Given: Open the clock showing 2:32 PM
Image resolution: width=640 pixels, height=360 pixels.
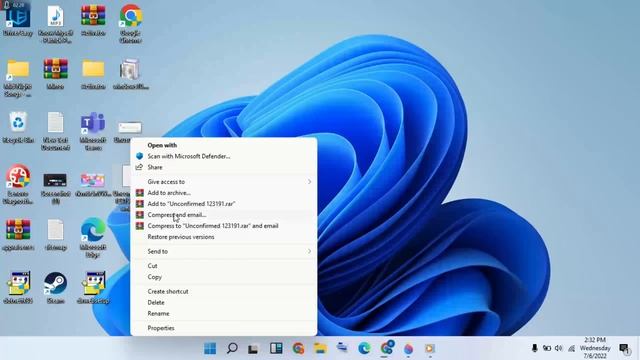Looking at the screenshot, I should 595,348.
